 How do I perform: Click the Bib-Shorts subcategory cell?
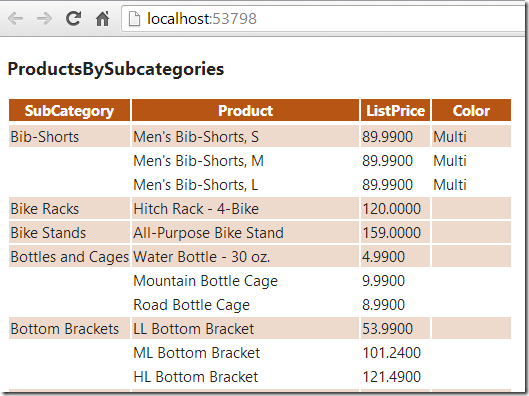[x=69, y=137]
